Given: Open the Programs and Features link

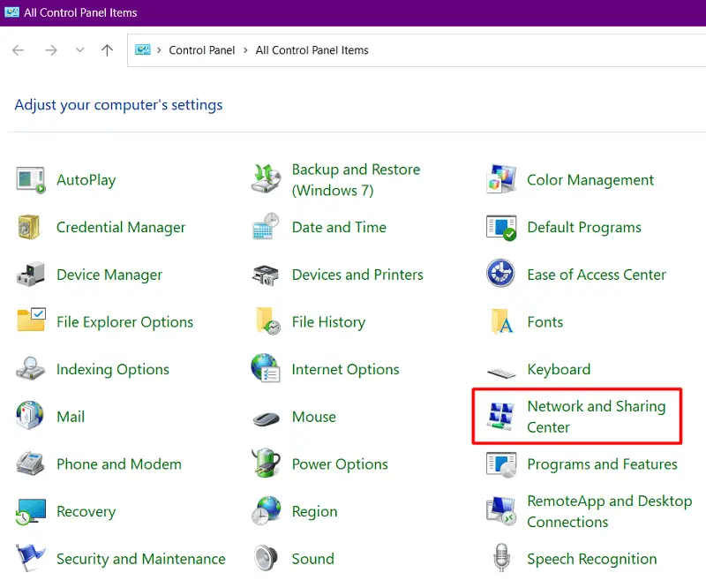Looking at the screenshot, I should pos(602,464).
